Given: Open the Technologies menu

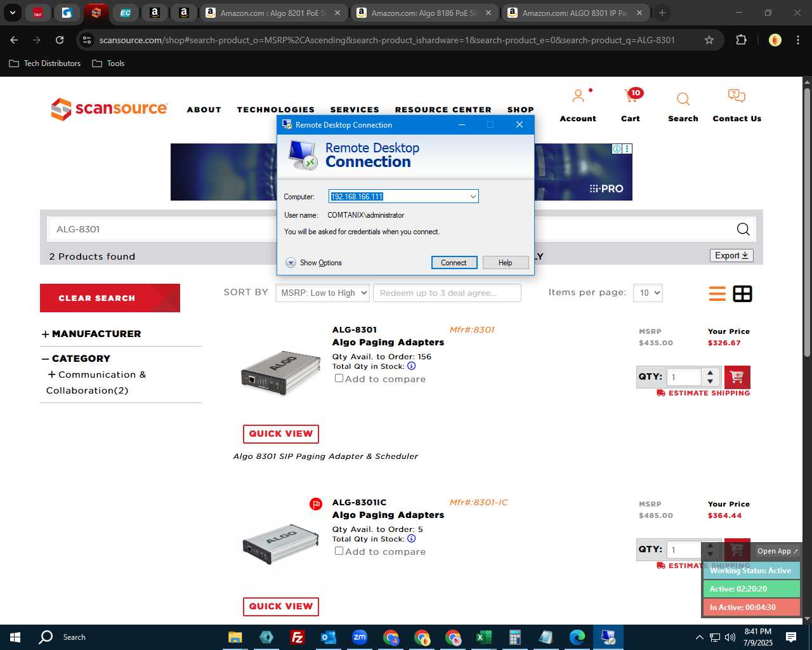Looking at the screenshot, I should (x=276, y=109).
